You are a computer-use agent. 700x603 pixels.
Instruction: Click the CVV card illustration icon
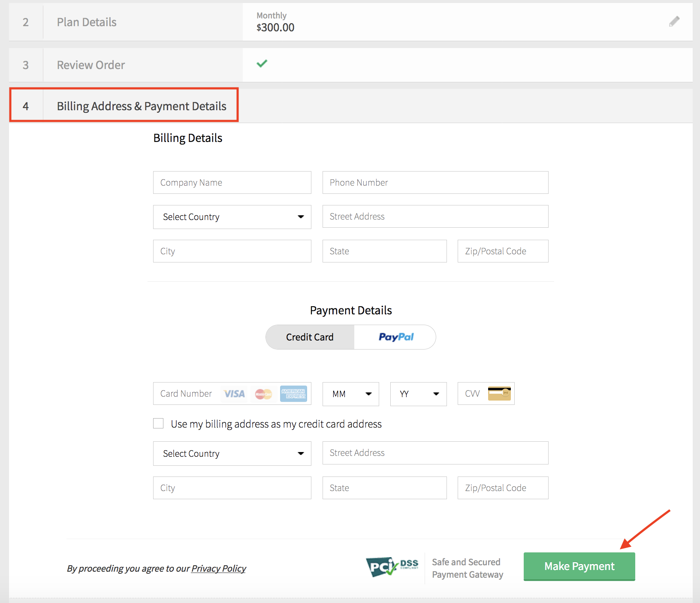coord(499,393)
